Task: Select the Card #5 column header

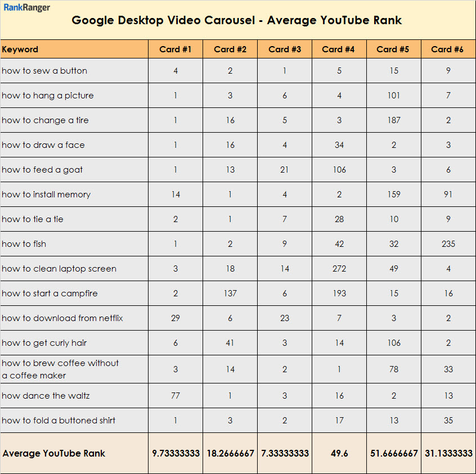Action: [393, 49]
